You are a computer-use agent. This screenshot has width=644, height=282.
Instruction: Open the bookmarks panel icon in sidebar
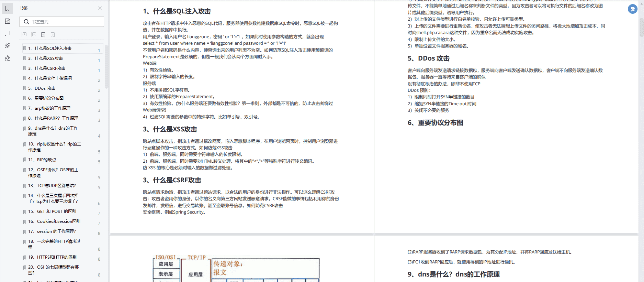pyautogui.click(x=7, y=9)
